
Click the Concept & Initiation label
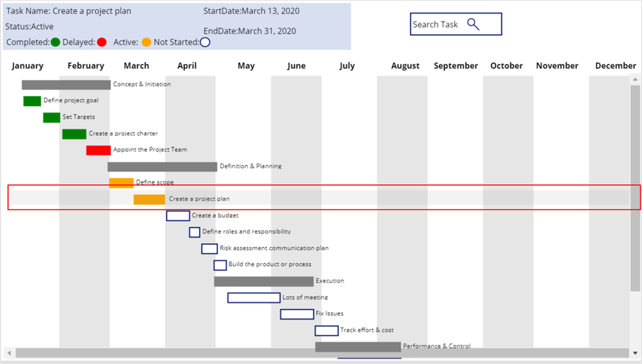142,84
